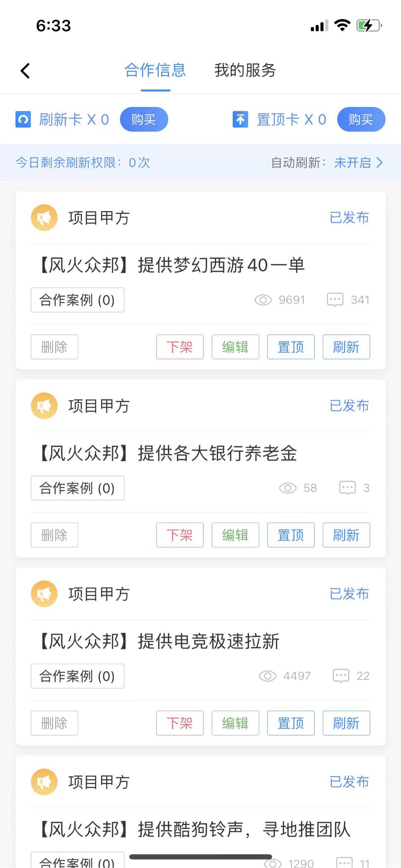
Task: Tap the refresh card icon
Action: 23,120
